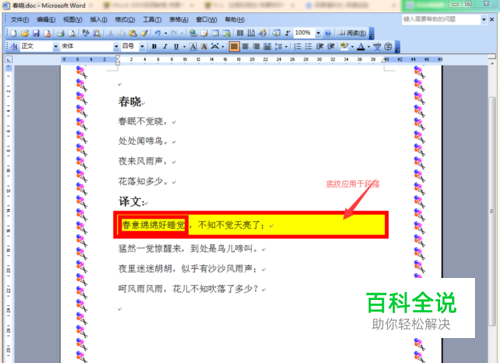The image size is (500, 363).
Task: Open character scaling dropdown arrow
Action: click(223, 46)
